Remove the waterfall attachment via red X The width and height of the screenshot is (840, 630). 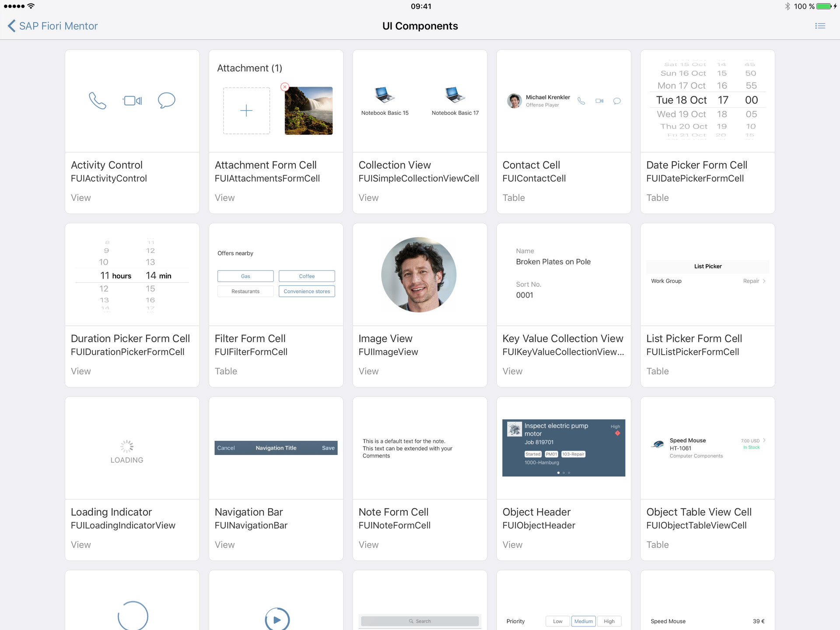285,87
